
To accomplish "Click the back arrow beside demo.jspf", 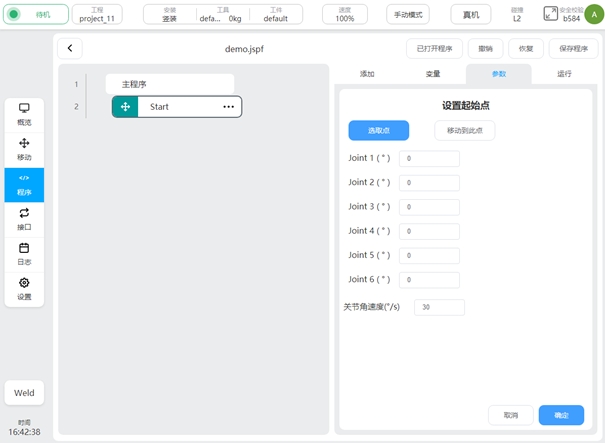I will (x=70, y=49).
